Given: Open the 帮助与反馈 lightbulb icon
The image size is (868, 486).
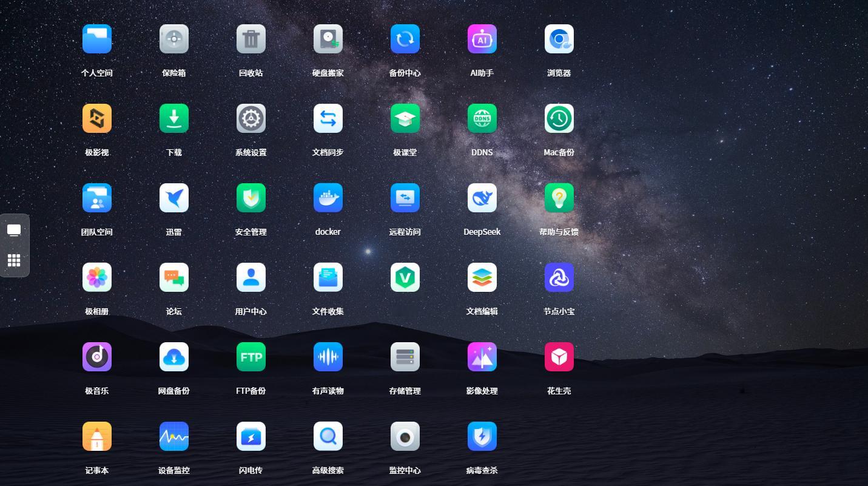Looking at the screenshot, I should point(559,198).
